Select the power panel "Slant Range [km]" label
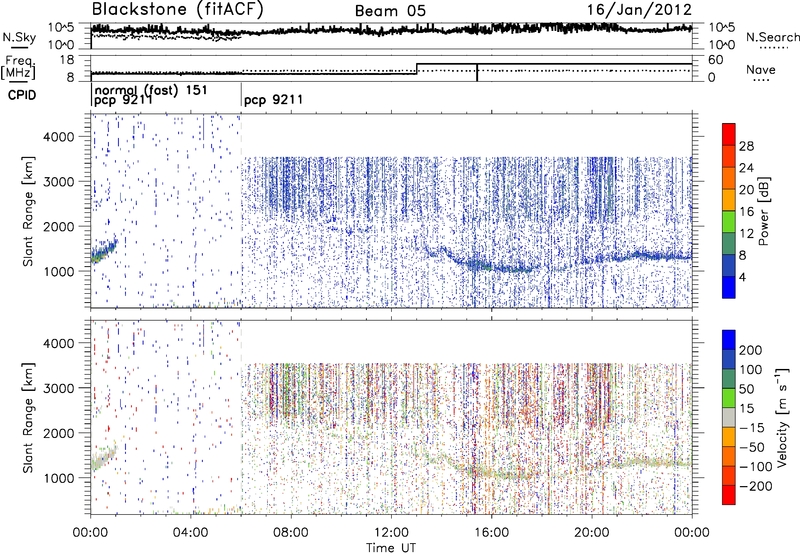This screenshot has height=554, width=800. pyautogui.click(x=28, y=211)
